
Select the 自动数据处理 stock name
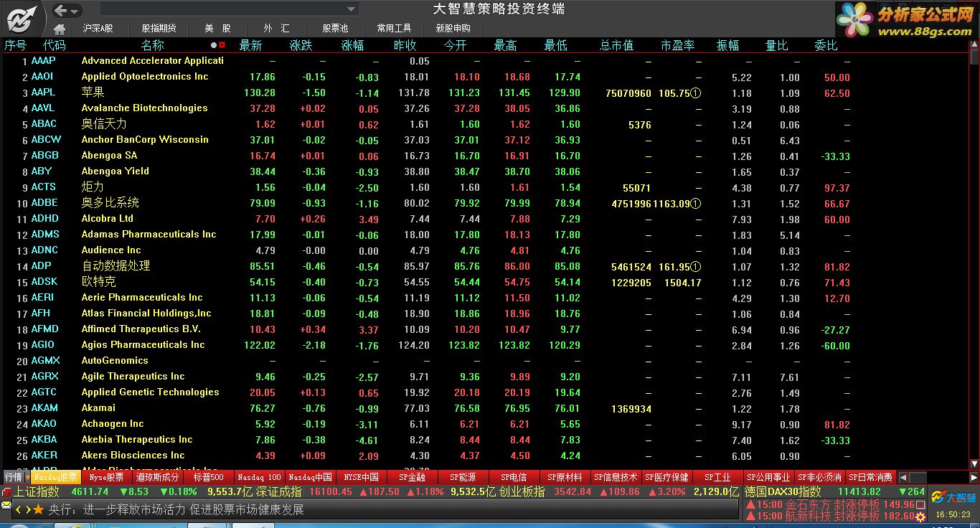tap(116, 266)
